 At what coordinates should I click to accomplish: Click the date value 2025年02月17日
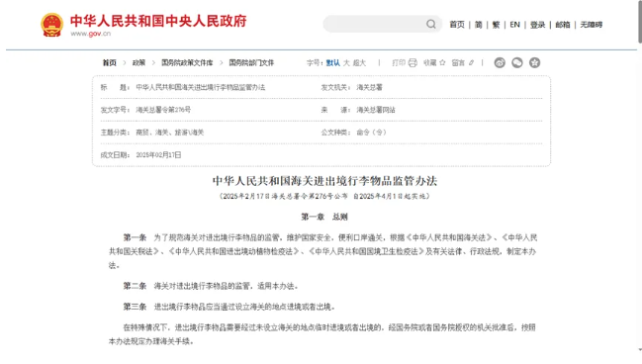coord(158,154)
